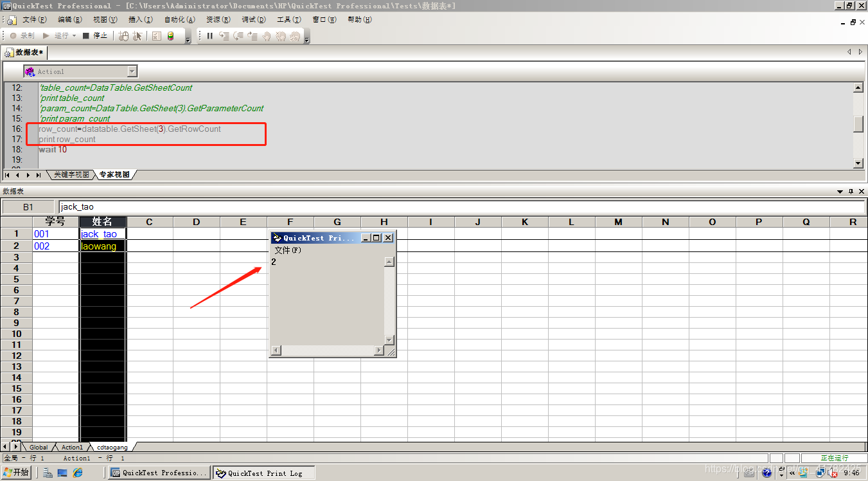The width and height of the screenshot is (868, 481).
Task: Click the 姓名 column header
Action: coord(103,222)
